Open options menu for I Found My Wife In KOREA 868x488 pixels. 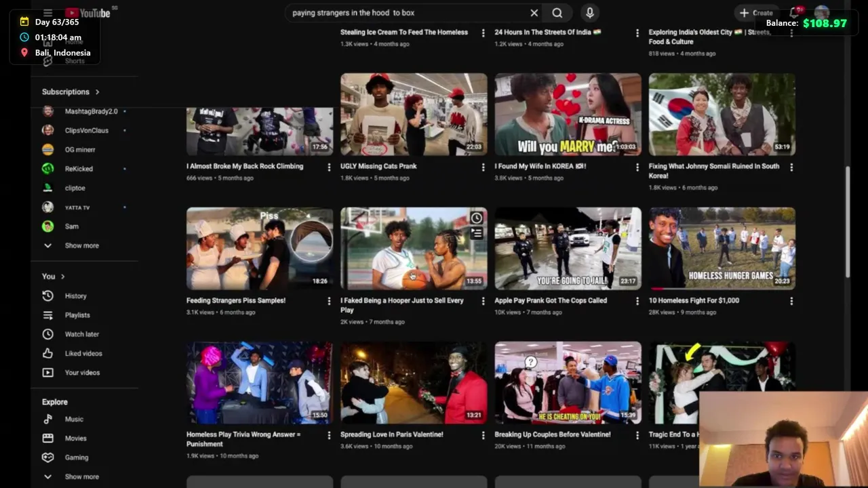637,167
